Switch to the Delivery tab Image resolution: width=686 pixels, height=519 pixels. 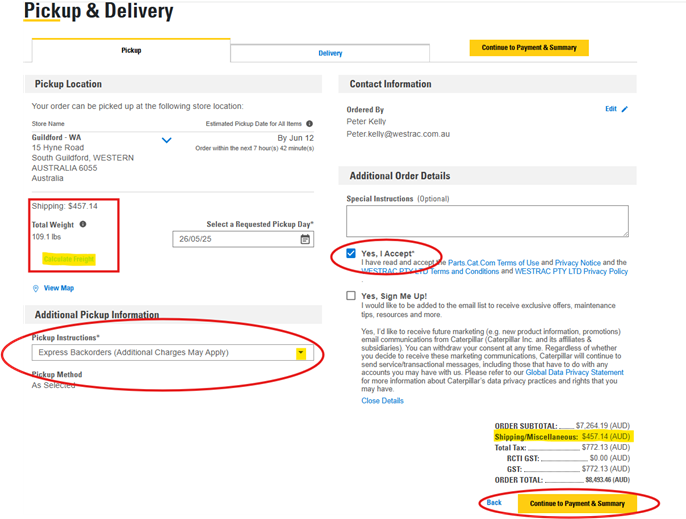(330, 53)
